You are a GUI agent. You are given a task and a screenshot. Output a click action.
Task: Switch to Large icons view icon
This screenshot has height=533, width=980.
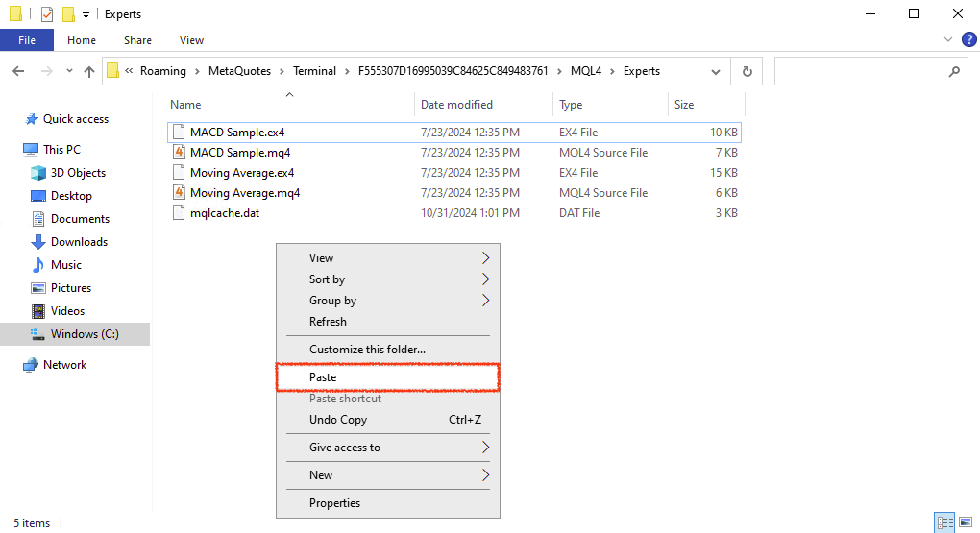[x=967, y=522]
